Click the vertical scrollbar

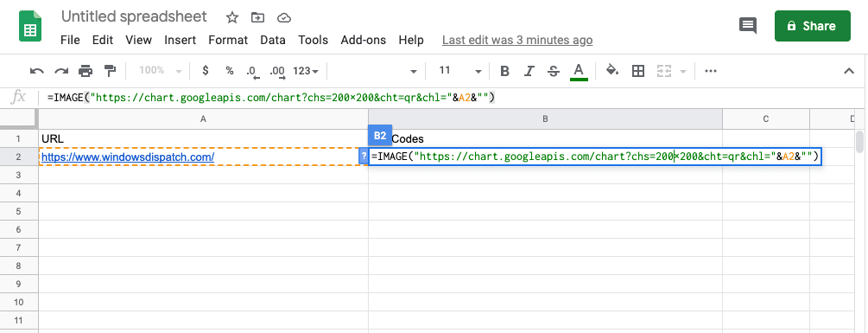point(859,141)
